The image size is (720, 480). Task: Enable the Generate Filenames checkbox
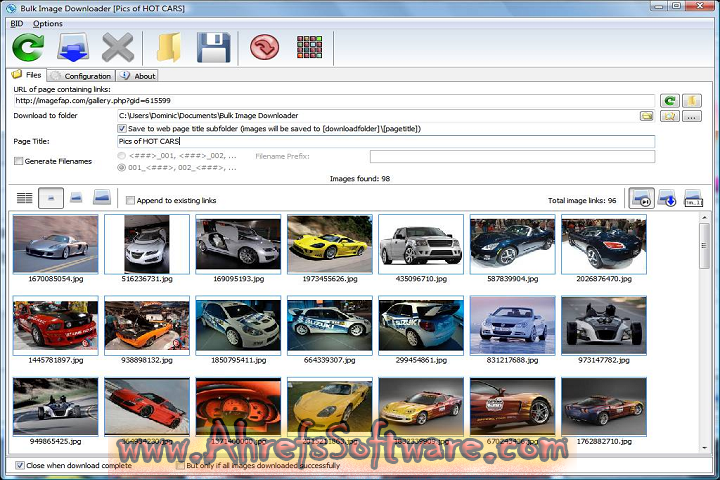click(19, 161)
